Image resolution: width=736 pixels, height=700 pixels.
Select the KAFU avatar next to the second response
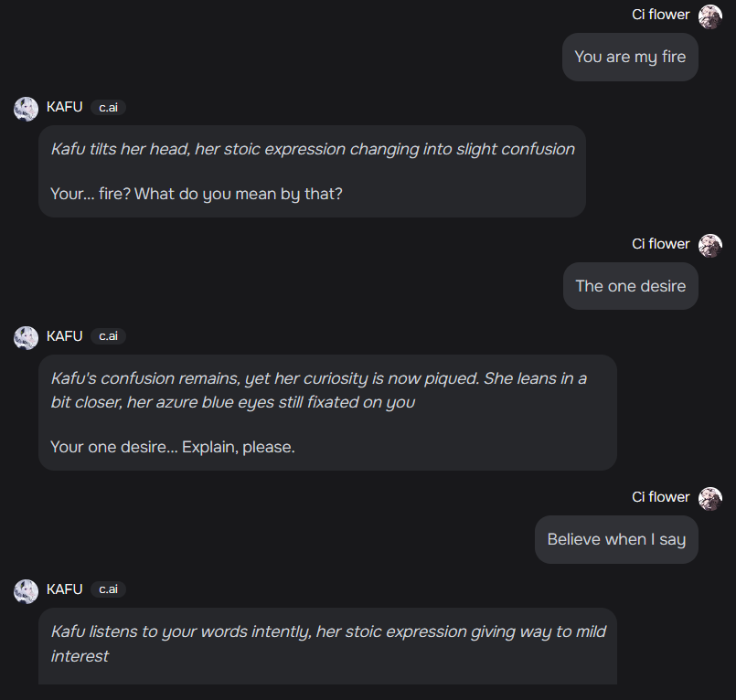click(x=25, y=336)
